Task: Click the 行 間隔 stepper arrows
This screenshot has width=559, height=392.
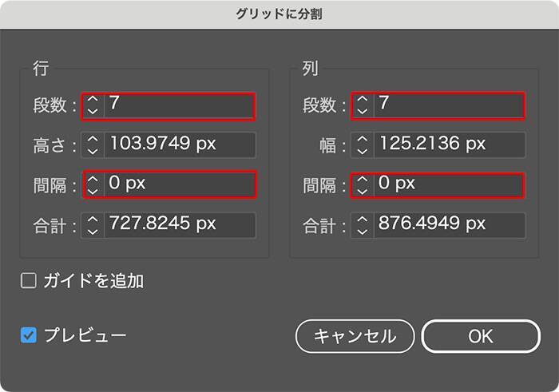Action: (93, 184)
